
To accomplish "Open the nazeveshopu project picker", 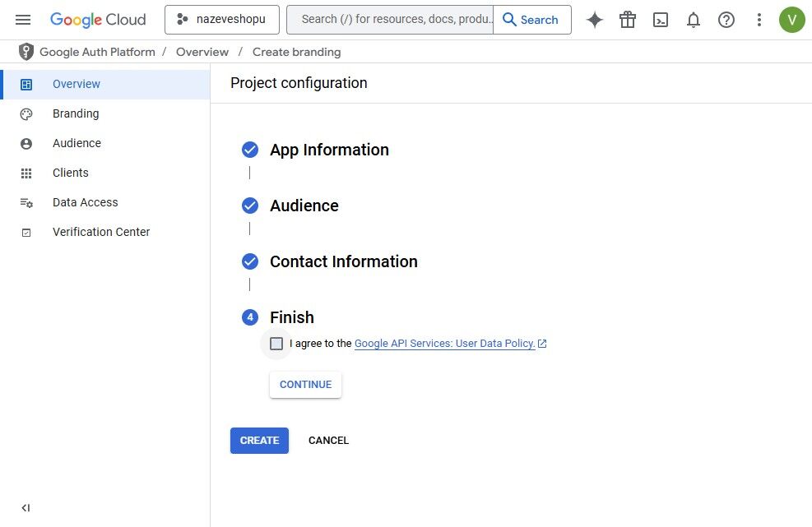I will (x=222, y=20).
